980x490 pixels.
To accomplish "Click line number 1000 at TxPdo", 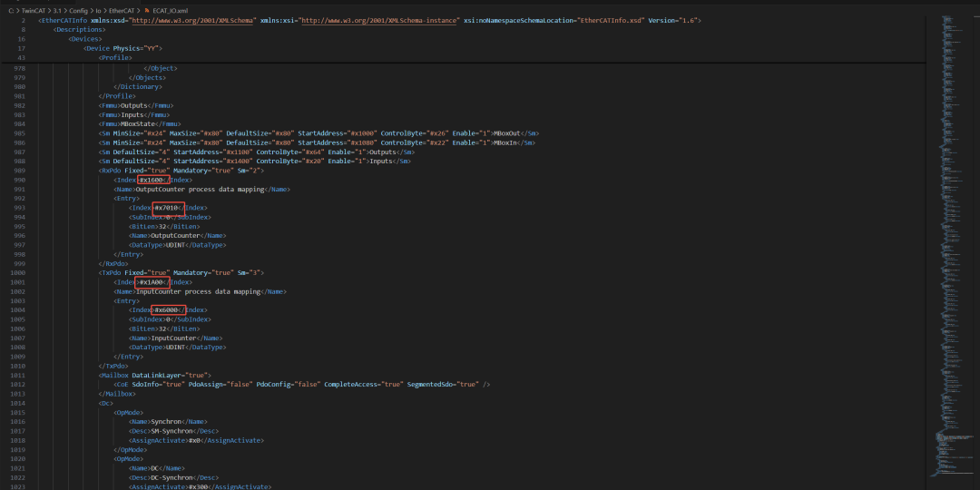I will coord(19,273).
